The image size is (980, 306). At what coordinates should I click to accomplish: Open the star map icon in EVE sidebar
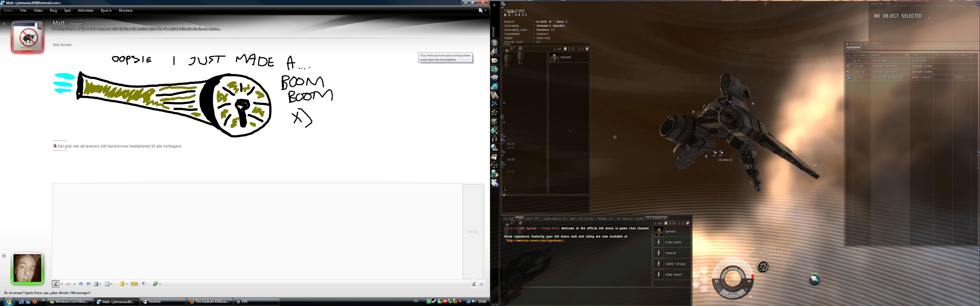point(495,104)
